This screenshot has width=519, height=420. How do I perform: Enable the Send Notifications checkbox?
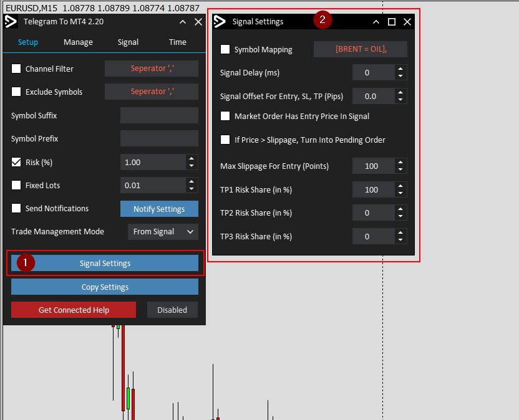point(16,208)
